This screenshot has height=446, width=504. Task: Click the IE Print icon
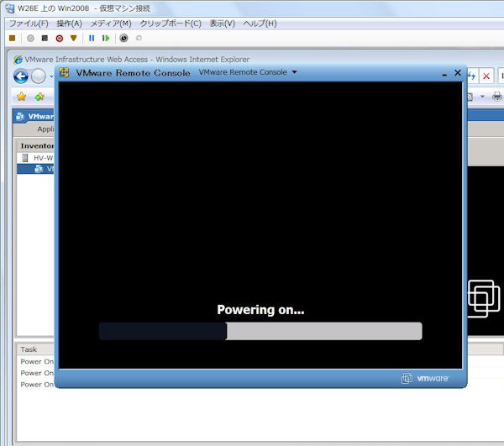(x=497, y=97)
